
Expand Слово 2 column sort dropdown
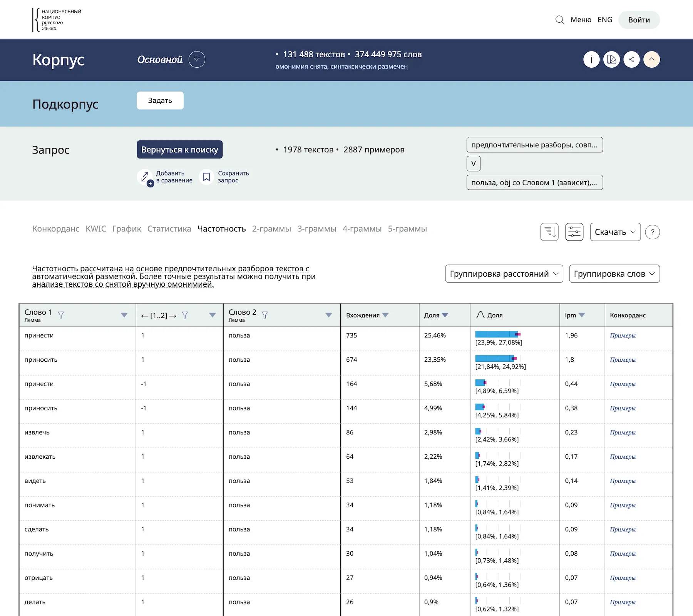click(x=328, y=315)
